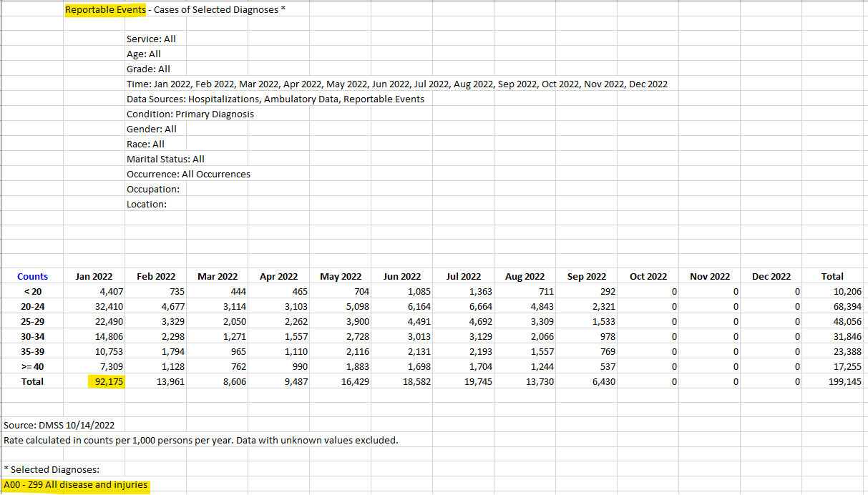Click the Rate calculated note cell
Image resolution: width=868 pixels, height=495 pixels.
201,440
